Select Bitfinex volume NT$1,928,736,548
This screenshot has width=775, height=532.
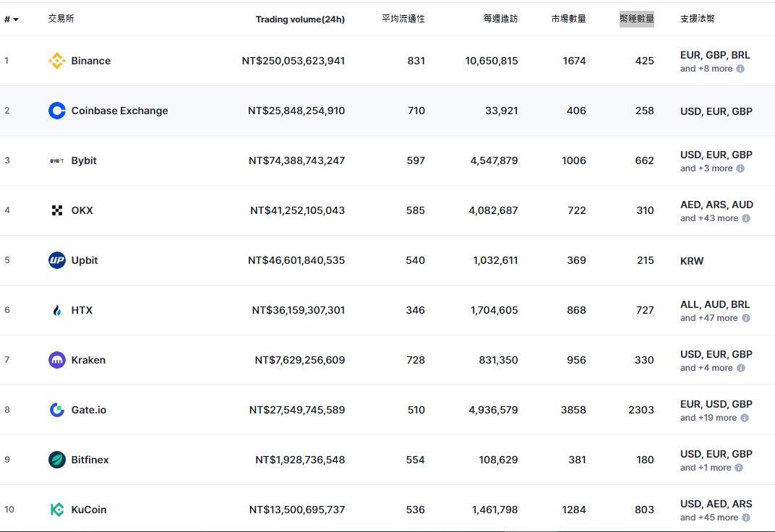tap(300, 460)
